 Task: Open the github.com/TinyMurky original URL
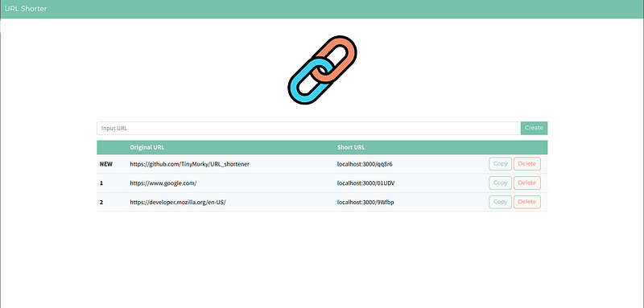click(x=190, y=164)
